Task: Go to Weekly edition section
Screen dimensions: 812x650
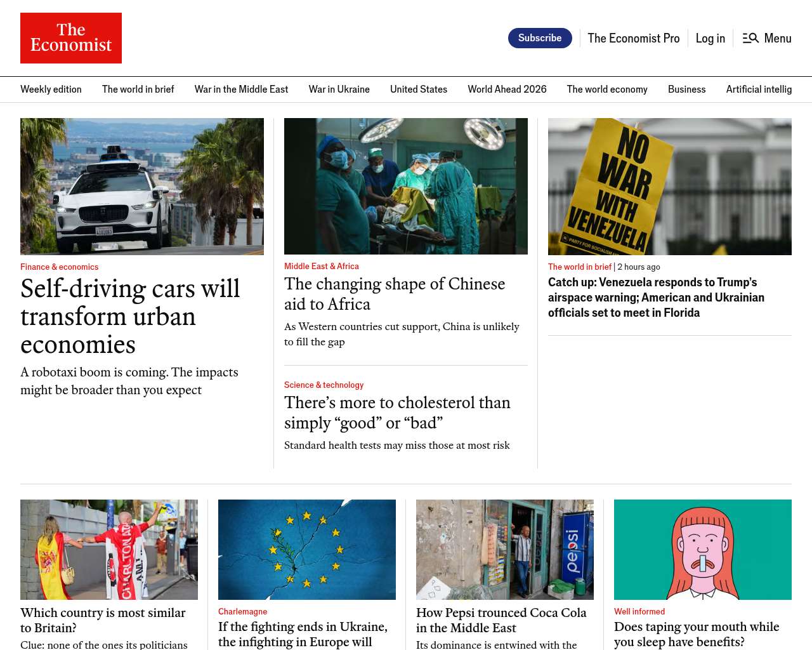Action: (51, 90)
